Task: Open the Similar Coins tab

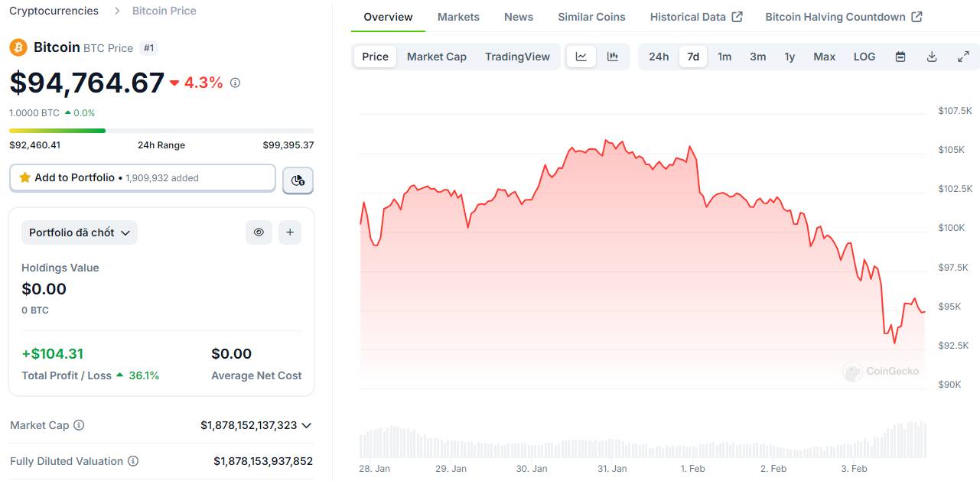Action: coord(591,17)
